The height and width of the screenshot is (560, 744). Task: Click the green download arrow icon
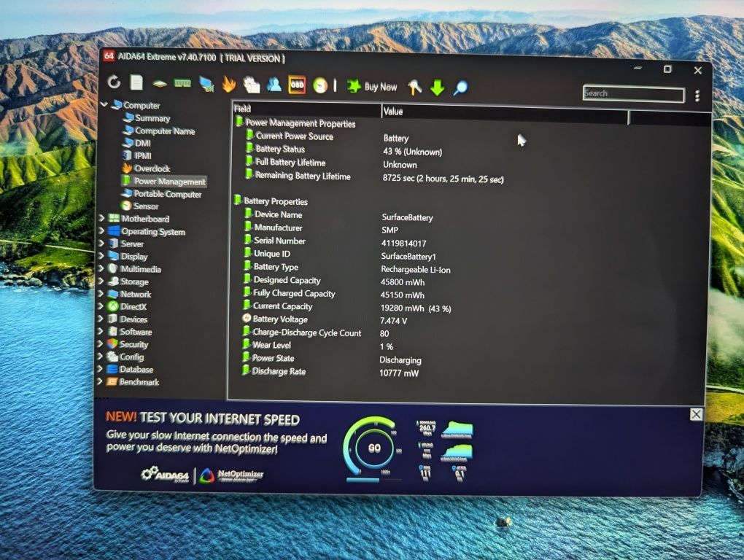(437, 87)
